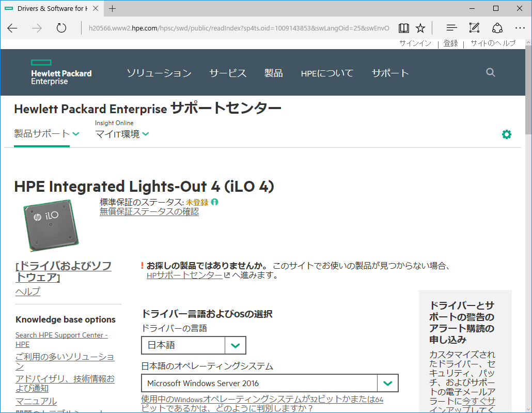Image resolution: width=532 pixels, height=413 pixels.
Task: Open the サポート menu
Action: [x=390, y=73]
